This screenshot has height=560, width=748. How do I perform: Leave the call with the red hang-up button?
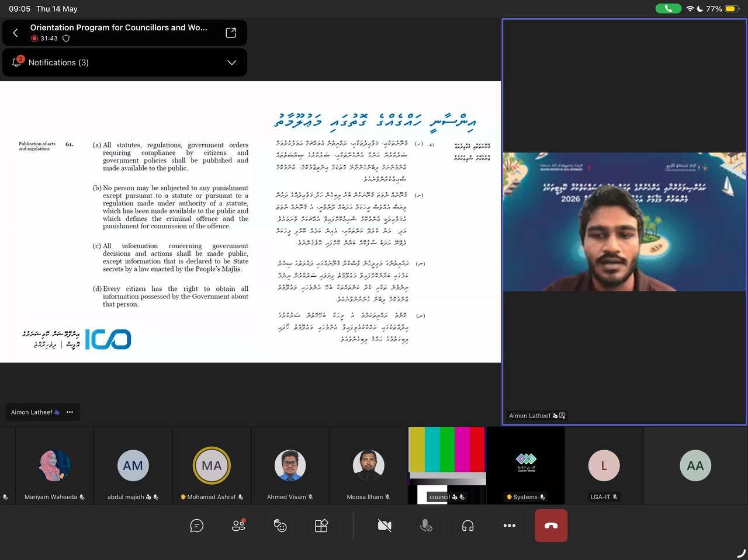coord(551,526)
